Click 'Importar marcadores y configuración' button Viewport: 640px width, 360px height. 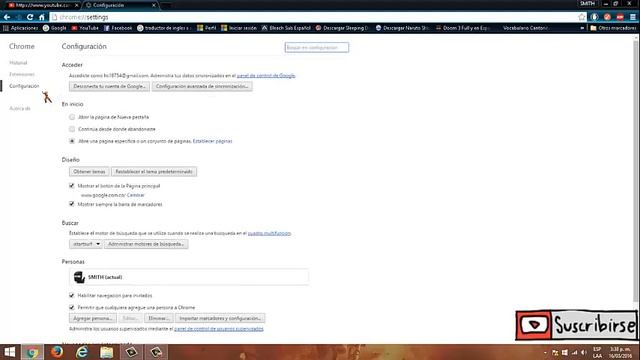220,318
